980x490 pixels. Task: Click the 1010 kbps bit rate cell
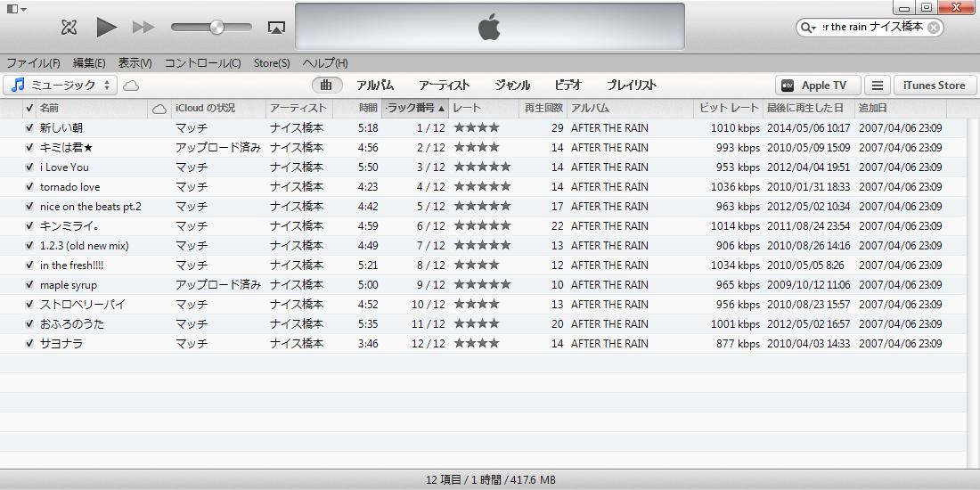point(735,128)
